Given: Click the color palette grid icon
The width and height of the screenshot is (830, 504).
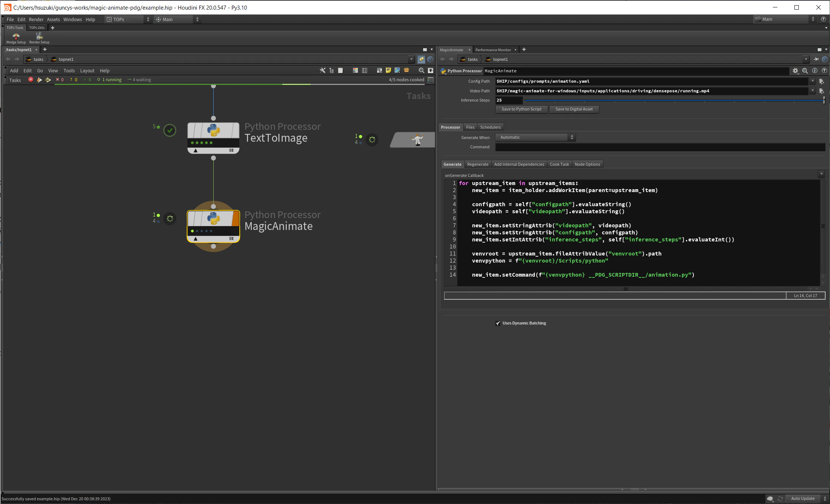Looking at the screenshot, I should (x=355, y=70).
